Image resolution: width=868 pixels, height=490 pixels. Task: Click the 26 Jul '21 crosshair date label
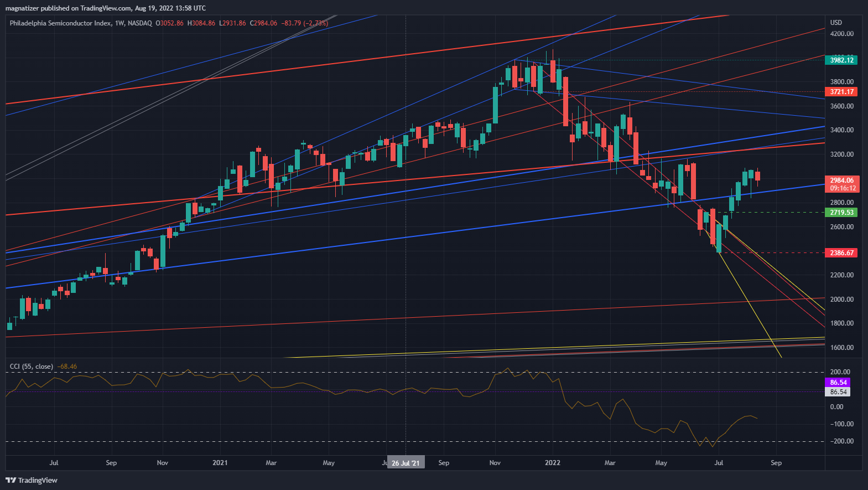(406, 463)
